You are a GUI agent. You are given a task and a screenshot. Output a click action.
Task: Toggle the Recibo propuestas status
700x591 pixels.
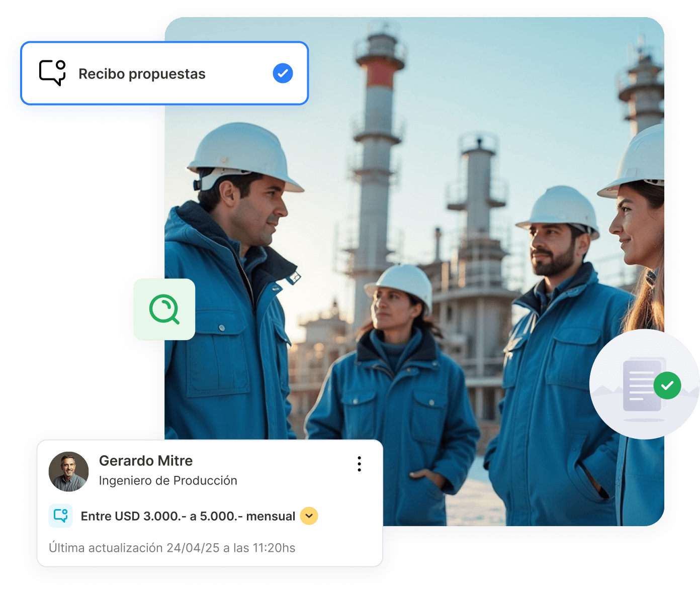282,73
